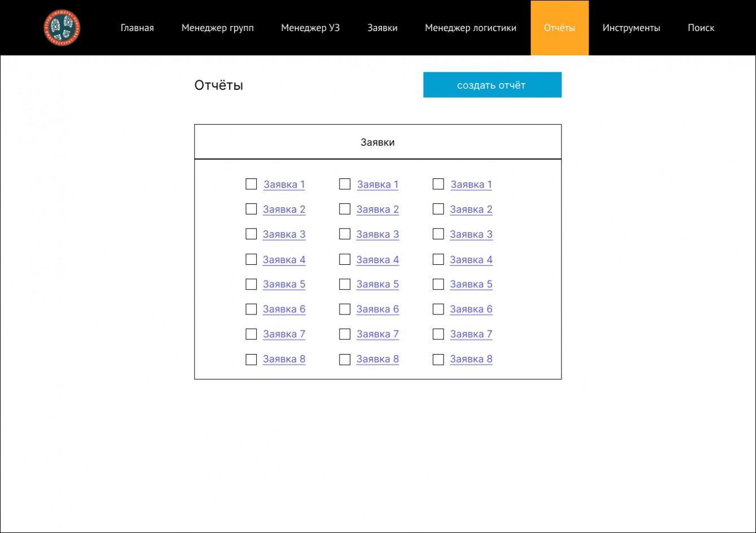The image size is (756, 533).
Task: Open the Заявка 1 link in the middle column
Action: point(378,185)
